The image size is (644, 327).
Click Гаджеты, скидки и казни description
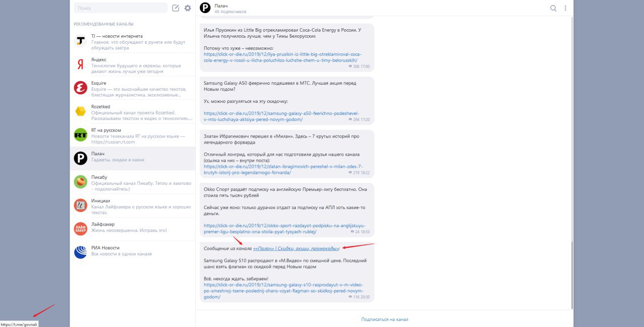(x=118, y=160)
